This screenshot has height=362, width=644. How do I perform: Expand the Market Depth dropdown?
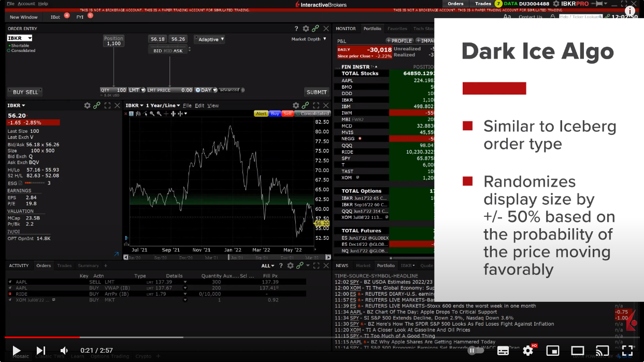point(309,39)
